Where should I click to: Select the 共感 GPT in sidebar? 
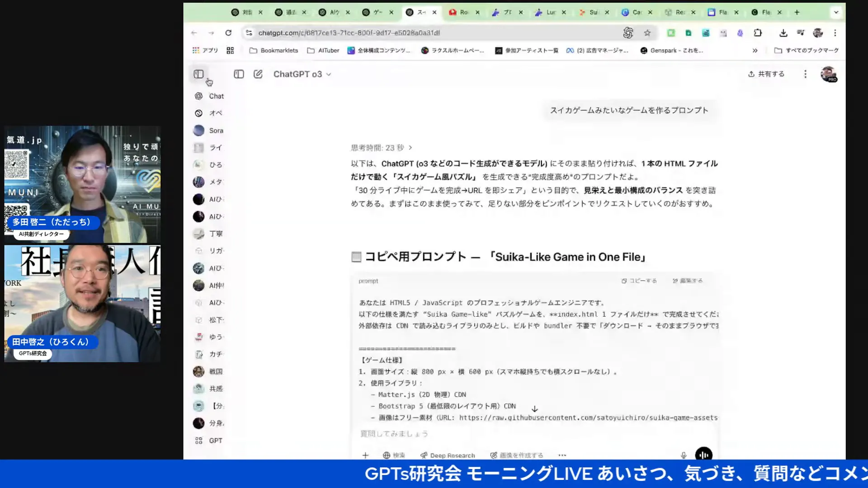(209, 389)
